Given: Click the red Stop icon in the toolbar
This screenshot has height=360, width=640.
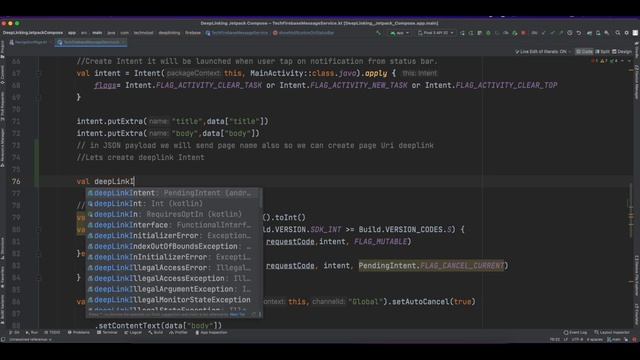Looking at the screenshot, I should coord(524,33).
